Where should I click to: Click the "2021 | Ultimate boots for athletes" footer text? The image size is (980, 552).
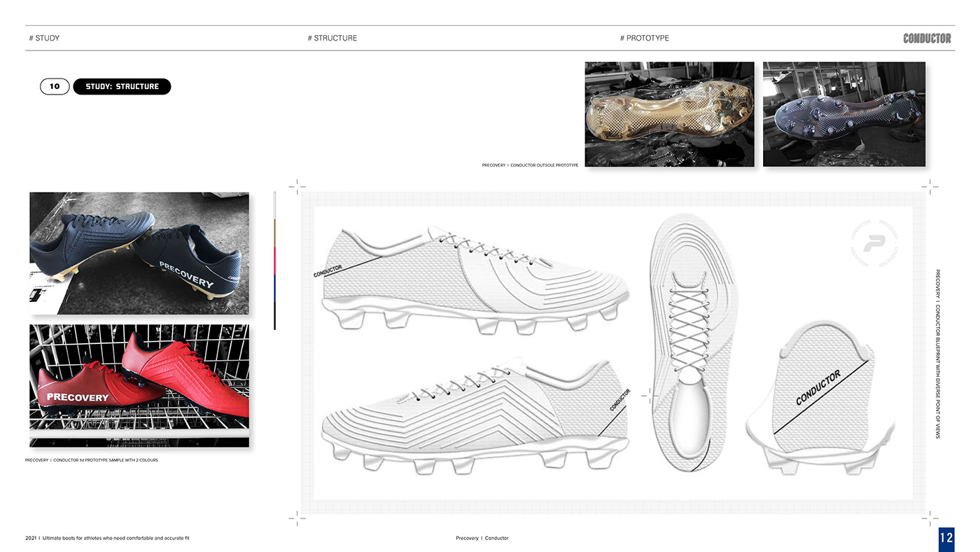click(x=107, y=538)
